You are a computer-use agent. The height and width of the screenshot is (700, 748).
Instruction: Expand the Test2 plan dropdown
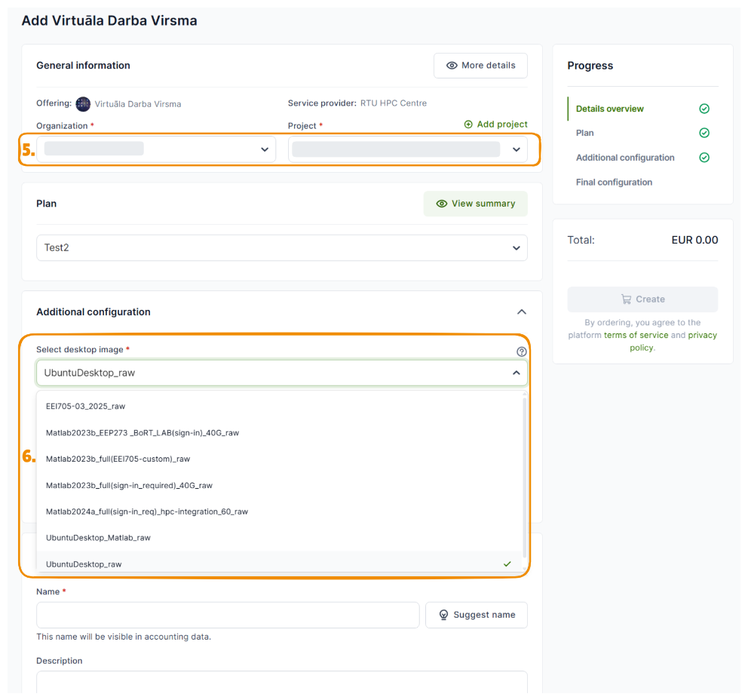282,247
